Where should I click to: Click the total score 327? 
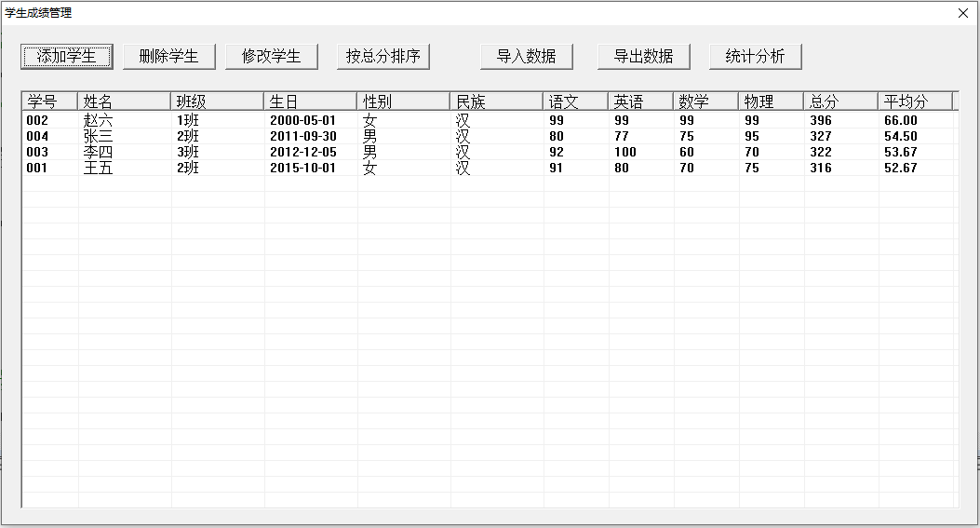821,136
